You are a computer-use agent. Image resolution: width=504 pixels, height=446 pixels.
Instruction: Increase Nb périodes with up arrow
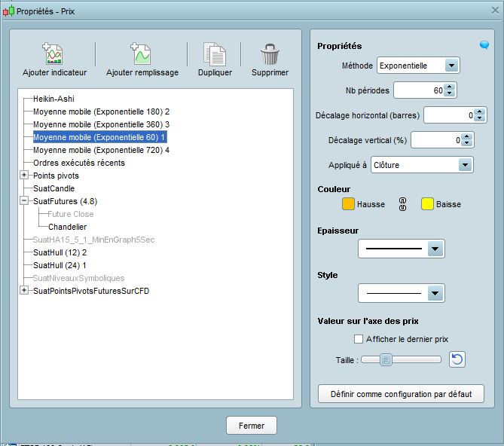pos(449,87)
